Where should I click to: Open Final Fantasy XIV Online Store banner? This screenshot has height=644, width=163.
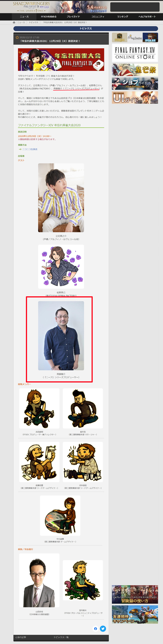click(x=135, y=53)
